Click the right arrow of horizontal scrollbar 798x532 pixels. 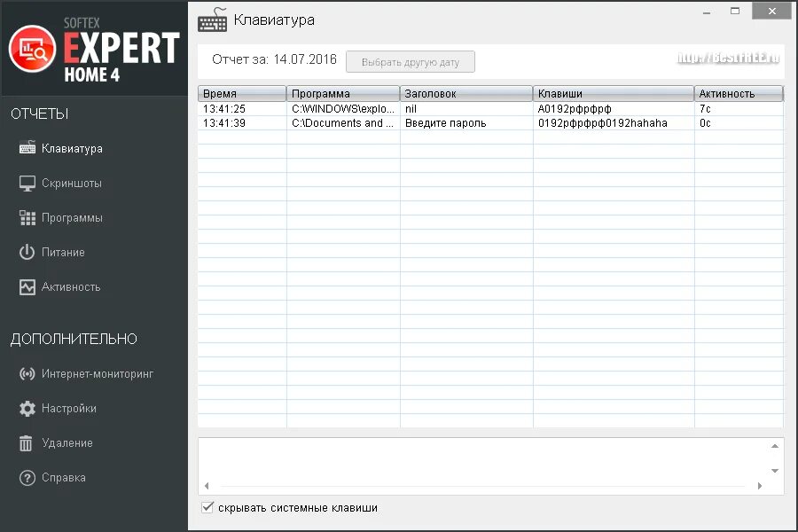pos(759,486)
